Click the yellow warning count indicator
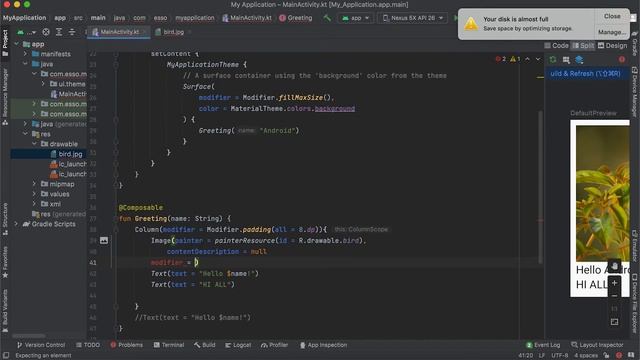This screenshot has height=360, width=640. (515, 59)
